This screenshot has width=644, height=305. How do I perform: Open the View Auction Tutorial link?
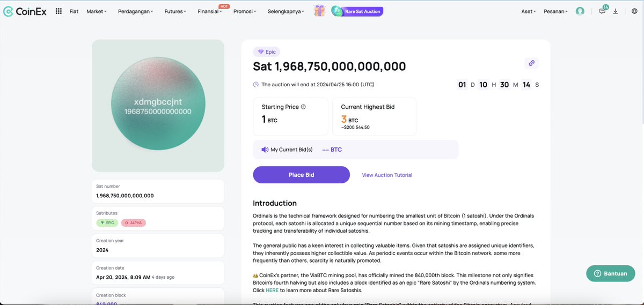(387, 175)
